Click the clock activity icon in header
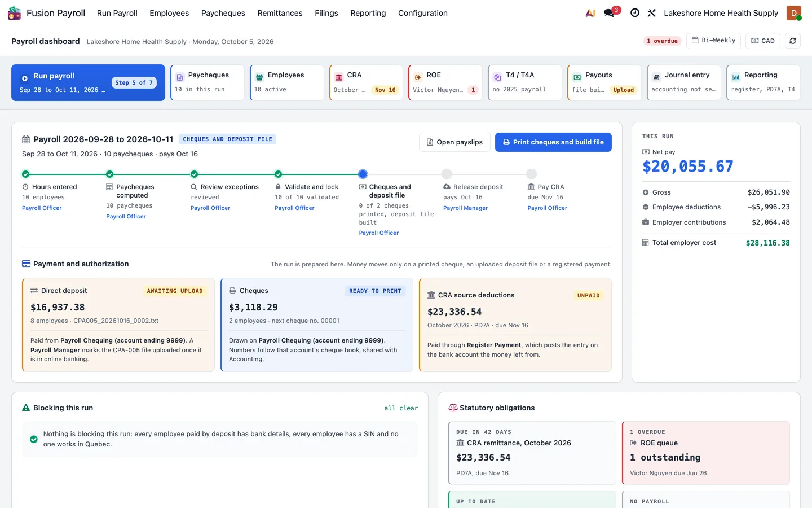Image resolution: width=812 pixels, height=508 pixels. pyautogui.click(x=635, y=13)
